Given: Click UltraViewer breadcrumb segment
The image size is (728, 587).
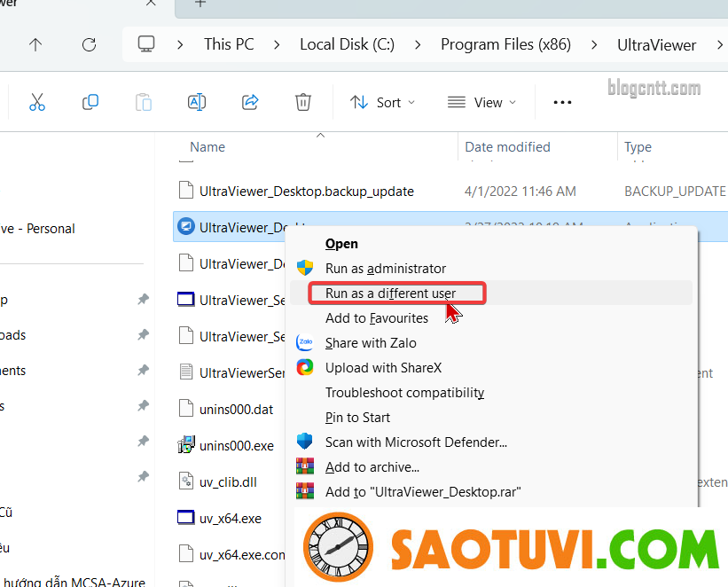Looking at the screenshot, I should (656, 45).
